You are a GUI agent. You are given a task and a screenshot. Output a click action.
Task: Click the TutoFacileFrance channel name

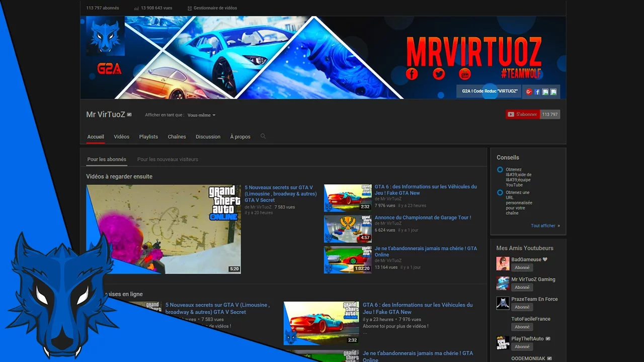531,319
